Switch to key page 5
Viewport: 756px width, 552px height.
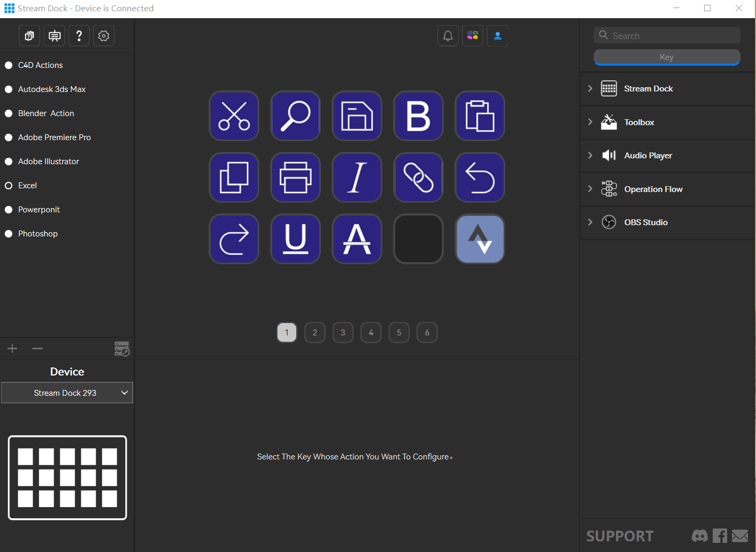click(399, 333)
